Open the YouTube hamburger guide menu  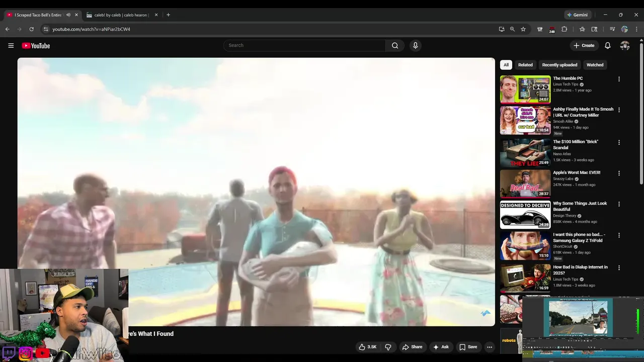11,46
